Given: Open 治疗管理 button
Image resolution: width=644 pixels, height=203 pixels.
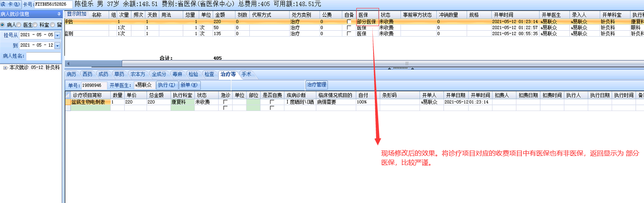Looking at the screenshot, I should coord(317,84).
